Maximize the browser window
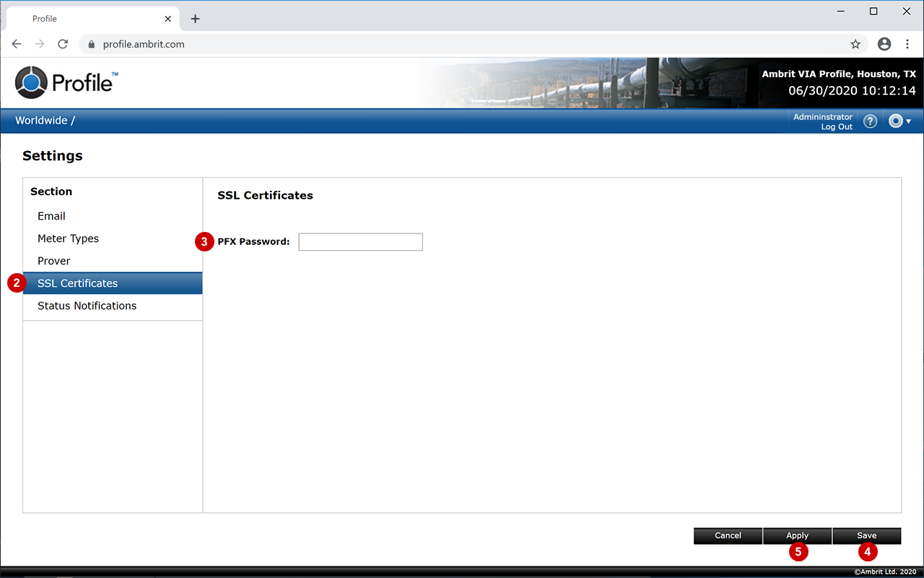 click(x=873, y=12)
